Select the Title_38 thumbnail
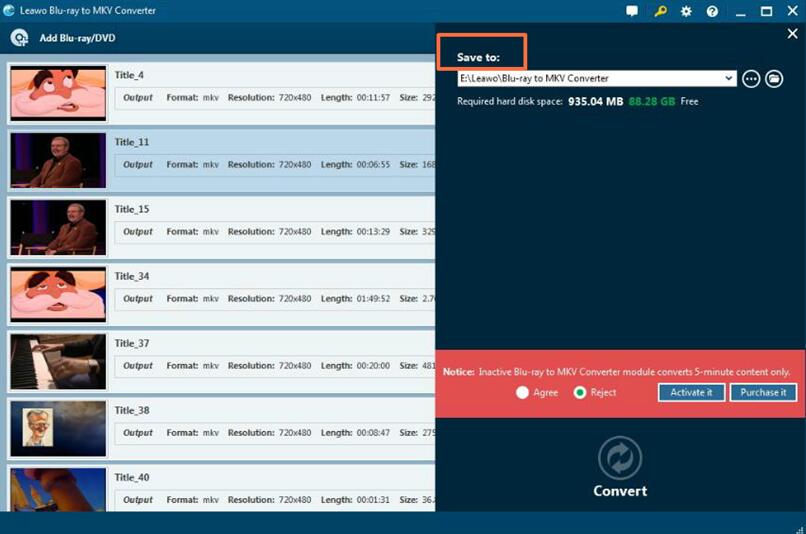The image size is (806, 534). coord(58,428)
